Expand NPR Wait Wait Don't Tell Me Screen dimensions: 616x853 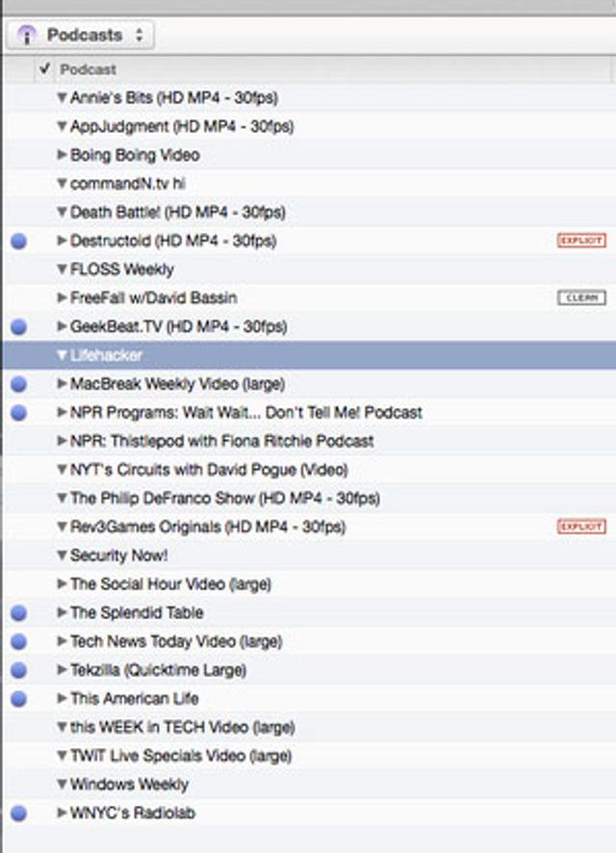[x=62, y=412]
